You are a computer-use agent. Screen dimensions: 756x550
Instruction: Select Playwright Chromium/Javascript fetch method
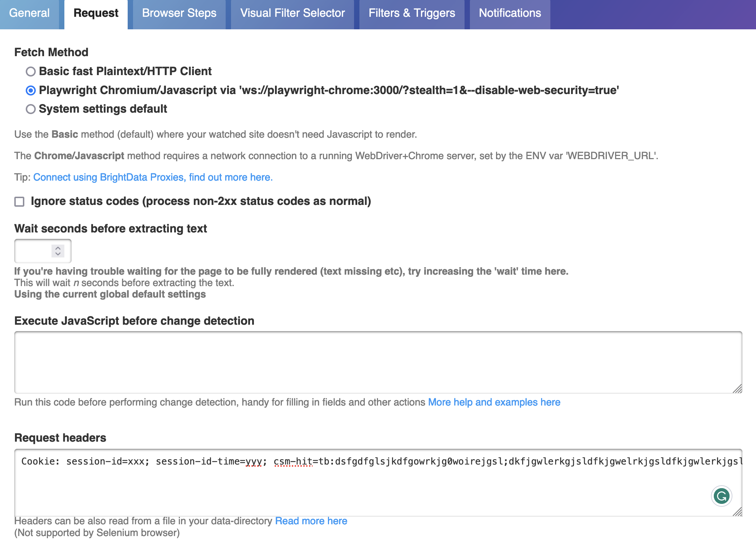pos(31,90)
